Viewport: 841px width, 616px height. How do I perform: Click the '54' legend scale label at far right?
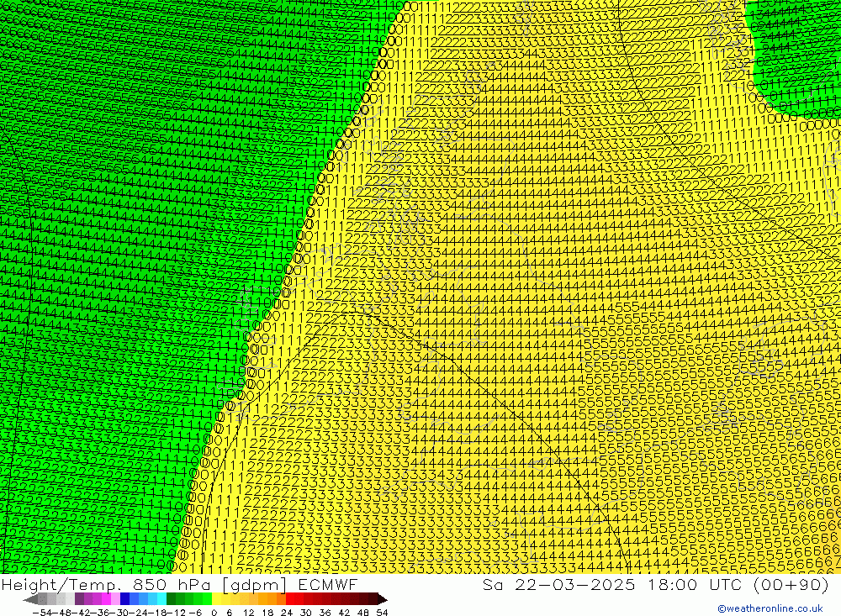[x=382, y=613]
